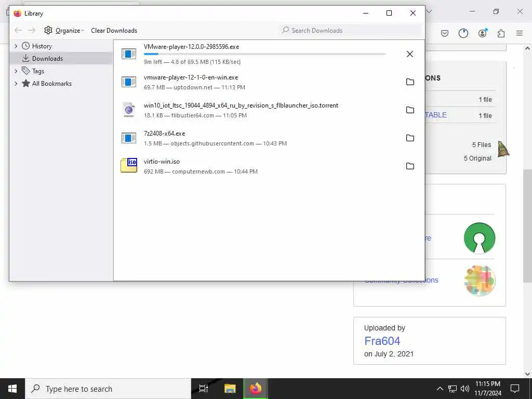Go back with the Library back arrow
This screenshot has height=399, width=532.
point(18,31)
